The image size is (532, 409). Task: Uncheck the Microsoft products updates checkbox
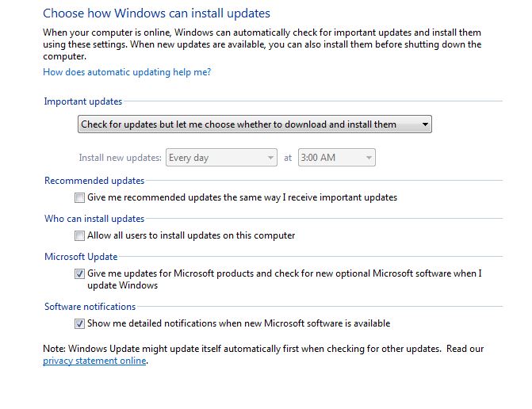click(x=79, y=273)
